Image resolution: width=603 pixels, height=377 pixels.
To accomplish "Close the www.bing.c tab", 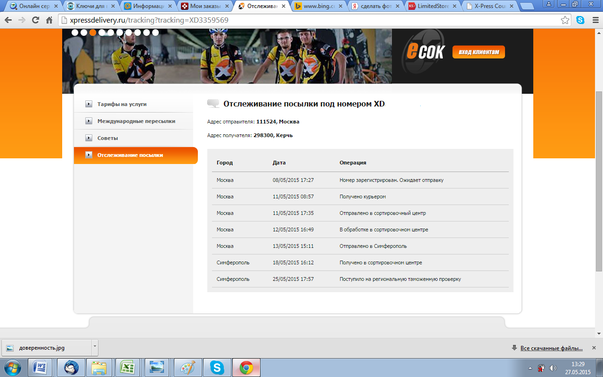I will pos(340,6).
